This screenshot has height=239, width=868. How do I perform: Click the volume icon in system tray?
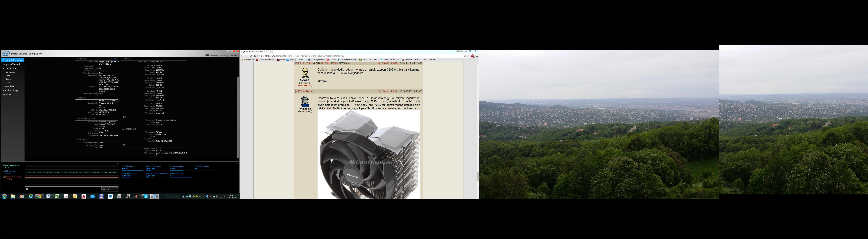click(x=224, y=196)
